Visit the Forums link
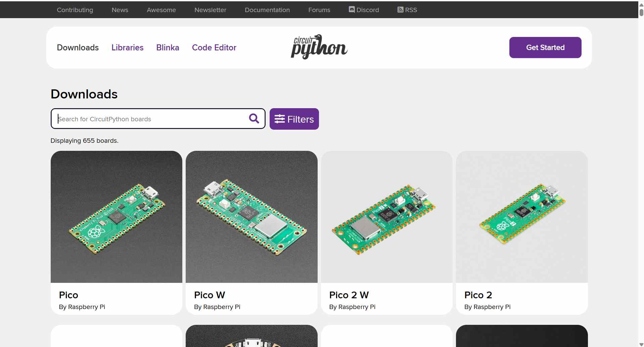Screen dimensions: 644x347 tap(319, 10)
